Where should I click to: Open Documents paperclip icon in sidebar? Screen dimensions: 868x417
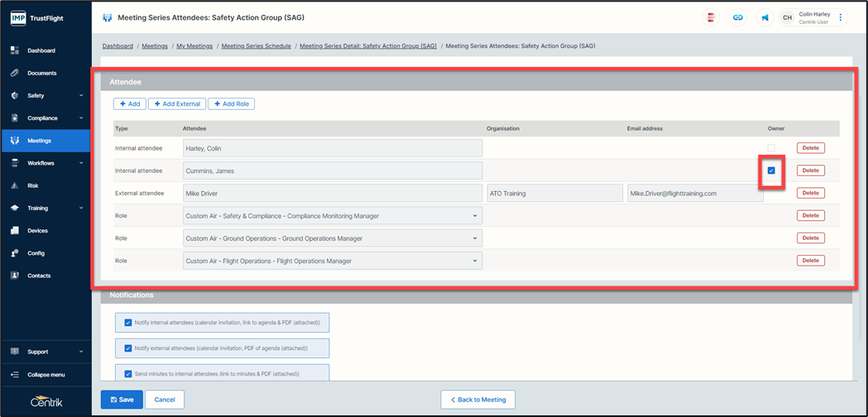click(x=15, y=73)
